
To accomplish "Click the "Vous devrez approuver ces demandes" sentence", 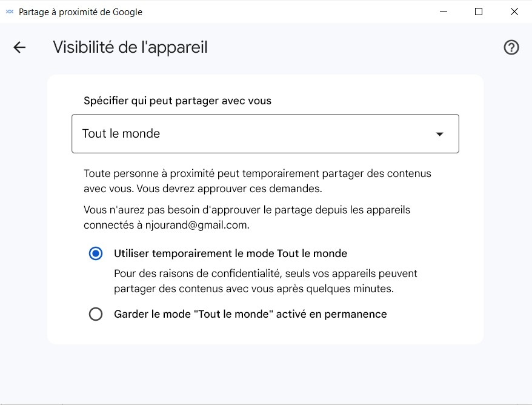I will pos(230,189).
